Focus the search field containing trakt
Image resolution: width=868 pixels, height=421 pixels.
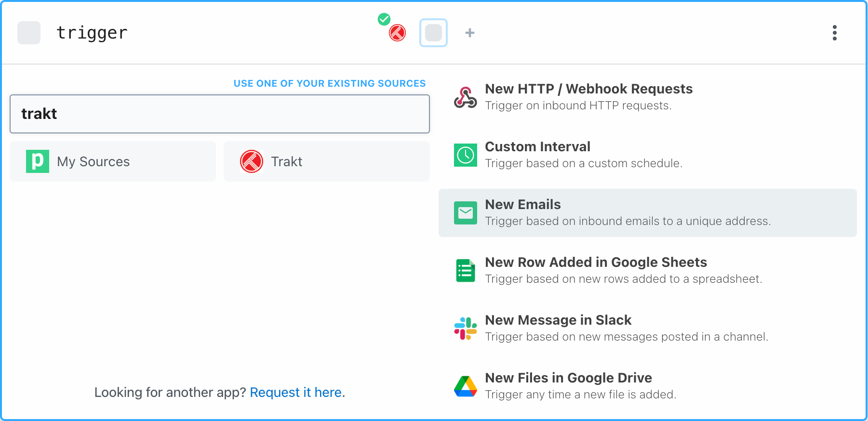(220, 114)
